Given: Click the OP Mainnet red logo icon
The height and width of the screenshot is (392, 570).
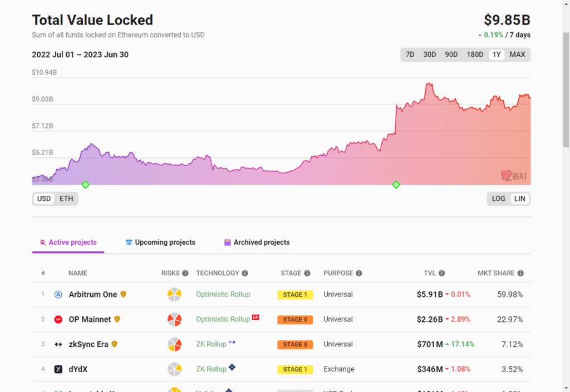Looking at the screenshot, I should coord(58,319).
